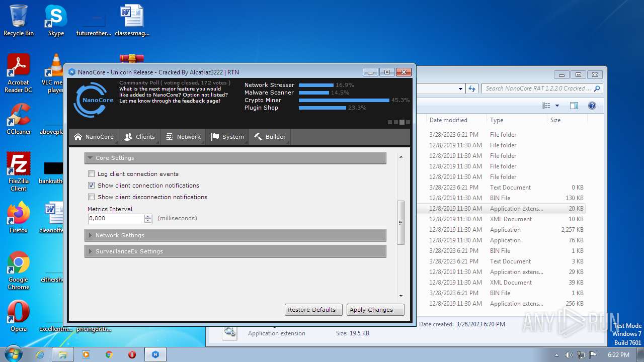The height and width of the screenshot is (362, 644).
Task: Change Explorer view with view icon
Action: click(x=546, y=106)
